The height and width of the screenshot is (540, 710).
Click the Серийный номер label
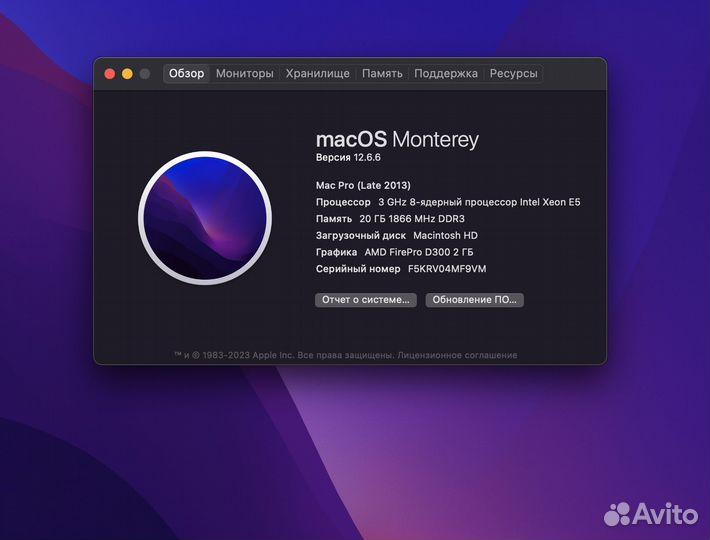click(358, 269)
